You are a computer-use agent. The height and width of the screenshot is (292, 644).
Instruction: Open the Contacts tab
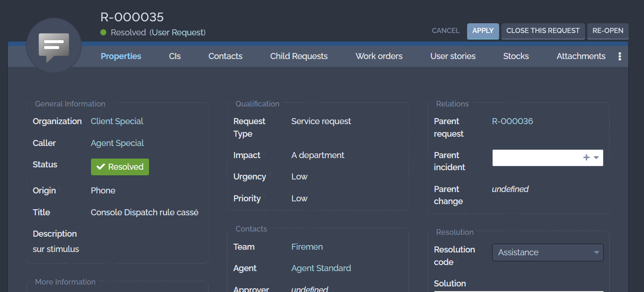[225, 56]
